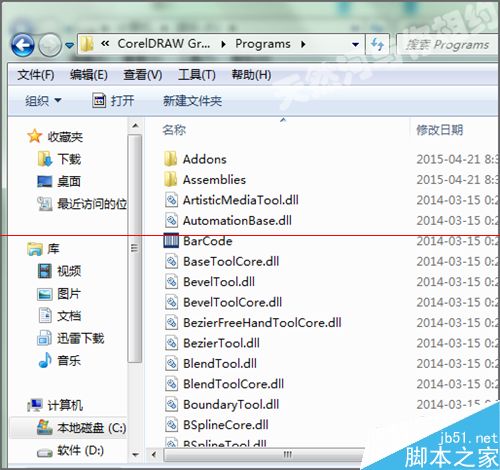Select BezierFreeHandToolCore.dll file icon
The width and height of the screenshot is (500, 470).
[171, 323]
